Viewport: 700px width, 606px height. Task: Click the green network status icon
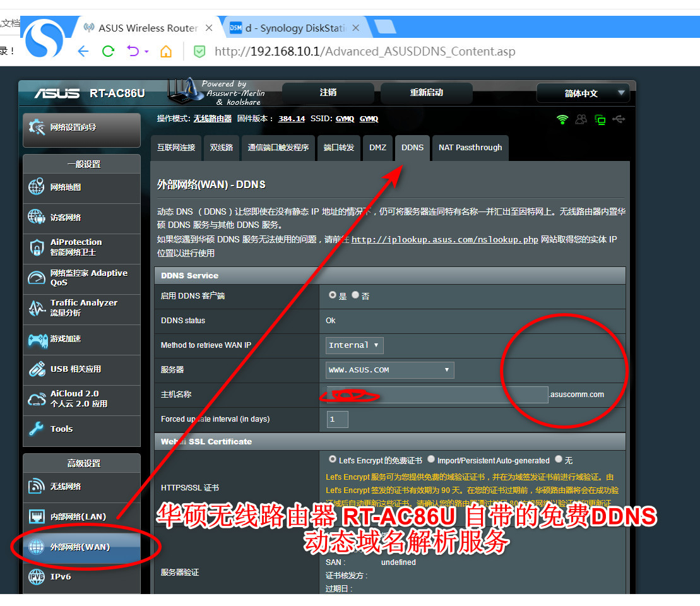pos(600,120)
